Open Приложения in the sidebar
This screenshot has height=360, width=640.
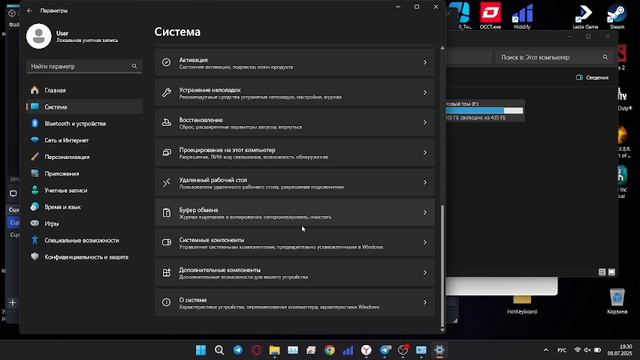84,173
